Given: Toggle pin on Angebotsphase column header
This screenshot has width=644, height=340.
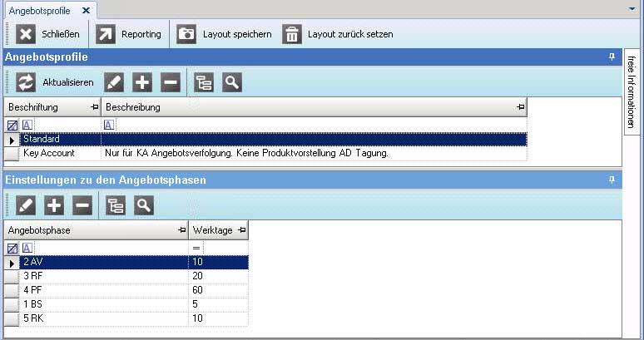Looking at the screenshot, I should tap(181, 229).
